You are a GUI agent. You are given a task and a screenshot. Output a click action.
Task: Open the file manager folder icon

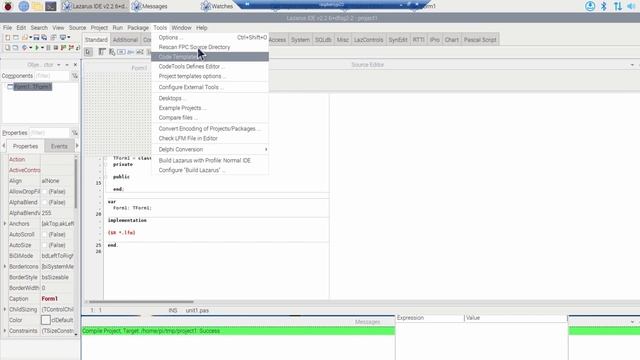point(37,6)
